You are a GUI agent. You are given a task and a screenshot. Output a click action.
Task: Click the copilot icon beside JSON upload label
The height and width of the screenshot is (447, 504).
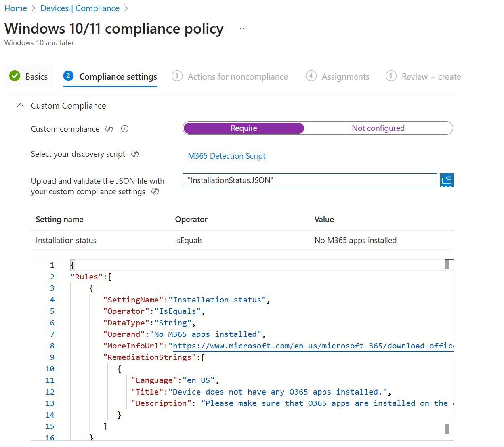click(155, 191)
